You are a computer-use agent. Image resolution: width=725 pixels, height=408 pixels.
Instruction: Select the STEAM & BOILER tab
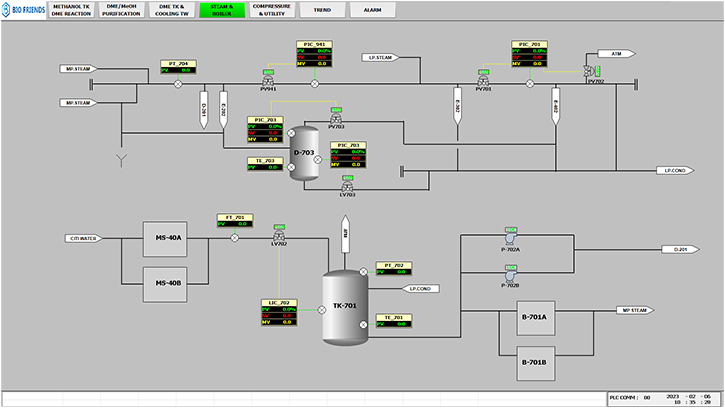[222, 10]
